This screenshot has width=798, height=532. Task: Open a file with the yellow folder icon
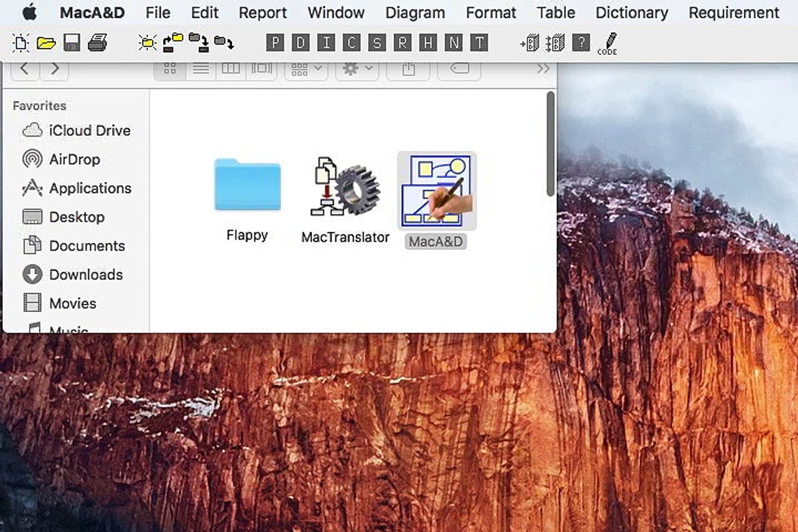click(x=47, y=43)
